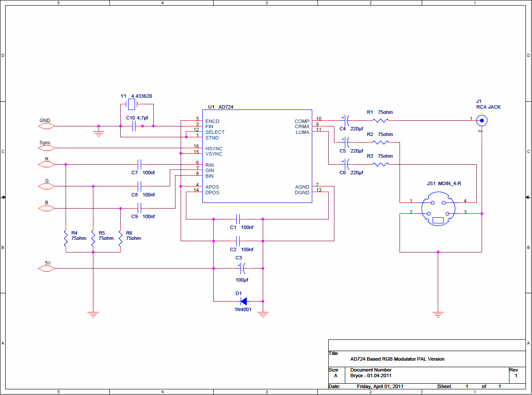This screenshot has height=395, width=532.
Task: Select the R1 75ohm resistor
Action: (x=381, y=120)
